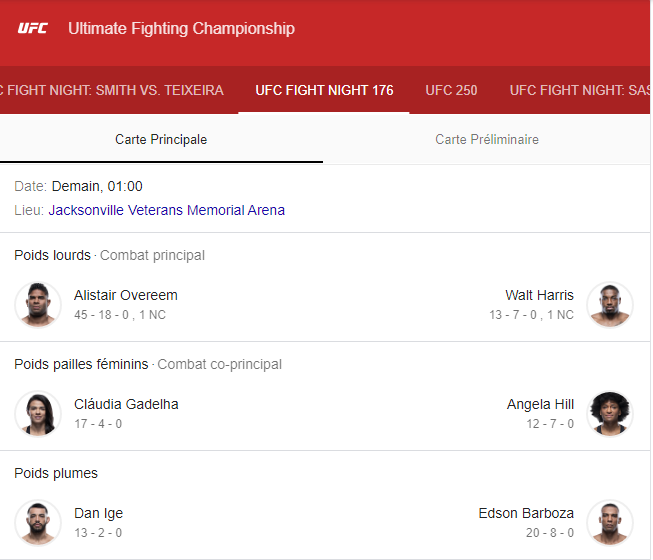This screenshot has width=653, height=560.
Task: Switch to UFC 250 event tab
Action: click(451, 90)
